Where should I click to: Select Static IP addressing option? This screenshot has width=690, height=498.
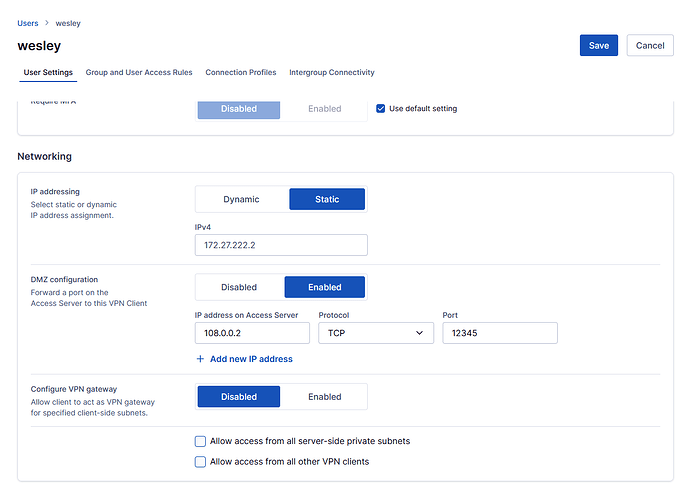click(x=326, y=199)
